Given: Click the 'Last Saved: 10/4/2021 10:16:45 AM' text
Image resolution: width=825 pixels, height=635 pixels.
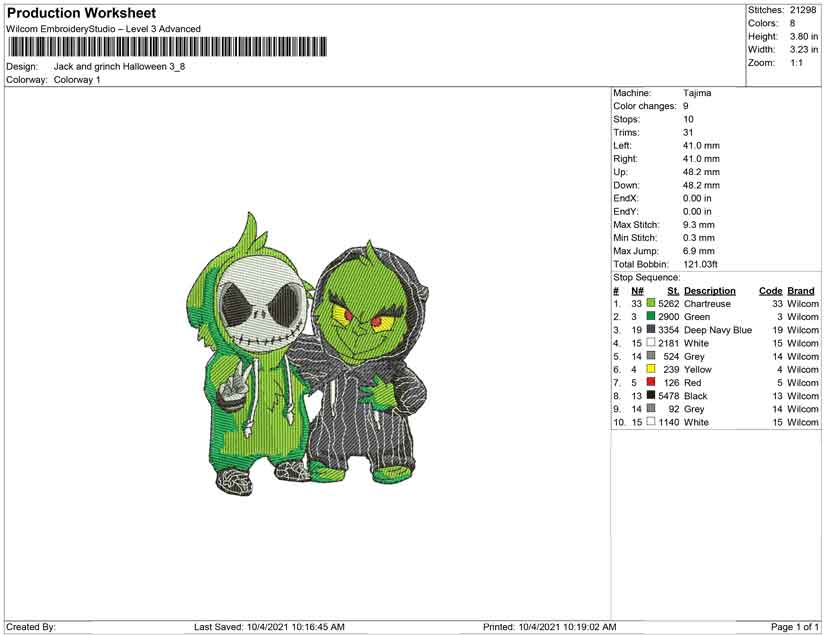Looking at the screenshot, I should pyautogui.click(x=269, y=627).
